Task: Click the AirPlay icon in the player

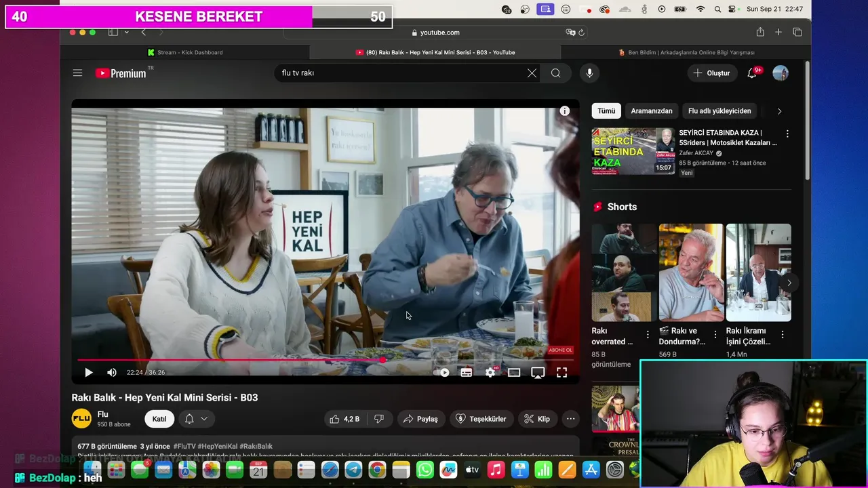Action: 538,372
